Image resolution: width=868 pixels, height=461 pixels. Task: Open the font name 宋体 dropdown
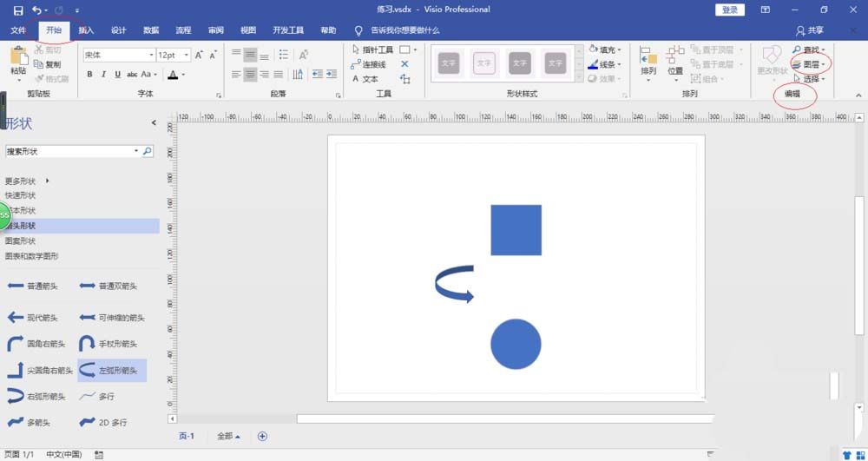(151, 55)
